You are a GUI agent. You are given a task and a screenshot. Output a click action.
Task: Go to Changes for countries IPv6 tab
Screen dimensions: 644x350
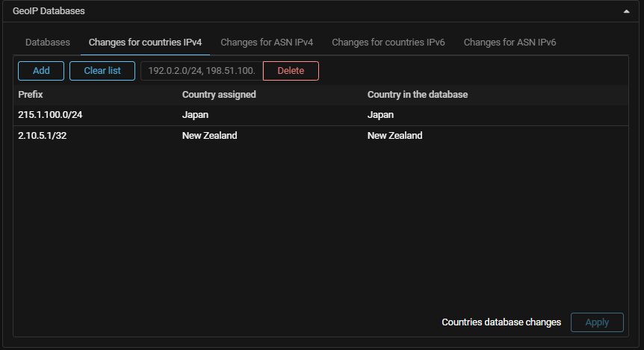(x=388, y=43)
